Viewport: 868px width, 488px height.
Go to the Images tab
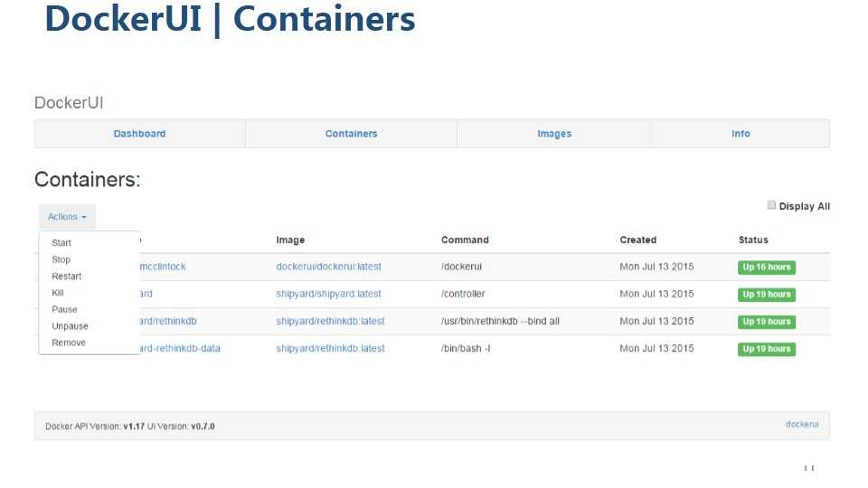tap(554, 134)
